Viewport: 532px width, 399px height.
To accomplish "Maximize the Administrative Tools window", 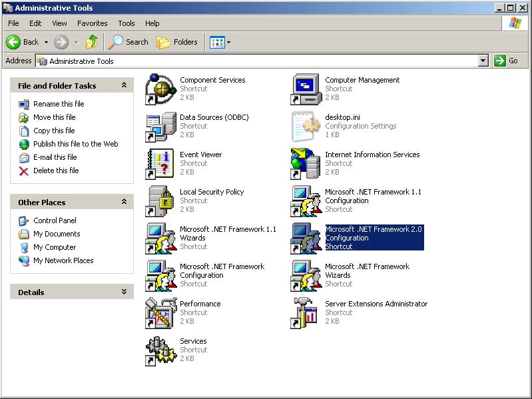I will tap(510, 8).
